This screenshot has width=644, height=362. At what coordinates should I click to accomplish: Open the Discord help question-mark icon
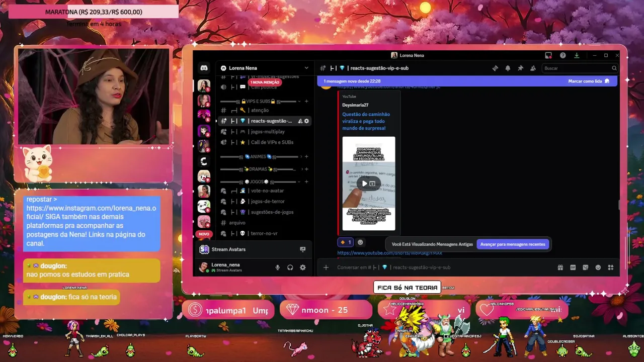click(x=562, y=55)
